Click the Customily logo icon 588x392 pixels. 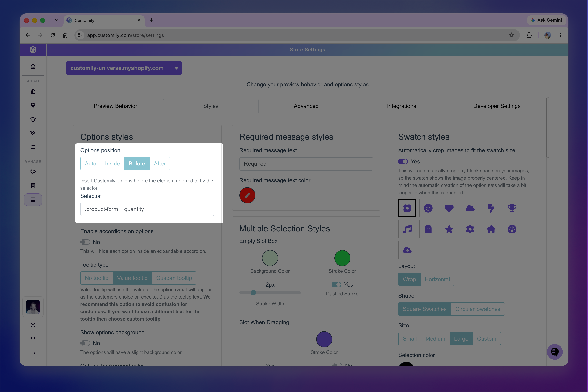point(33,50)
